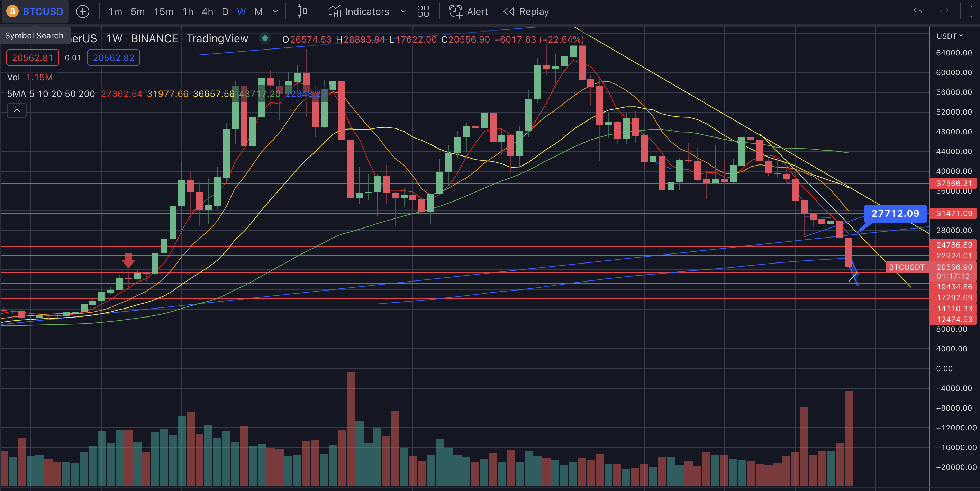Open the Indicators panel
Screen dimensions: 980x491
click(x=359, y=11)
